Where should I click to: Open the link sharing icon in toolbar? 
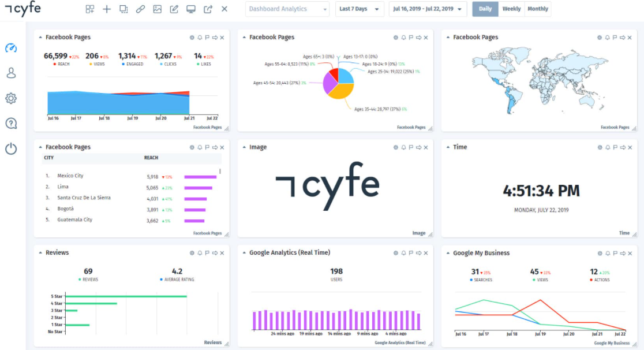[140, 9]
